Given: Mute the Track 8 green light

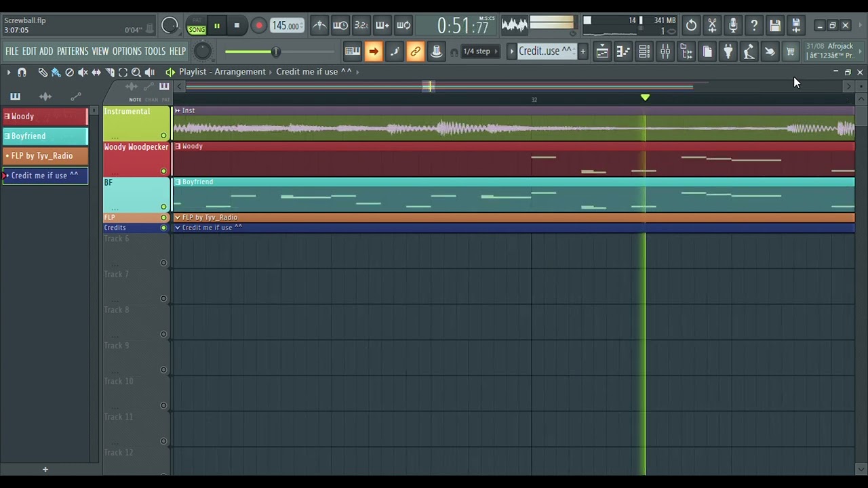Looking at the screenshot, I should point(163,334).
